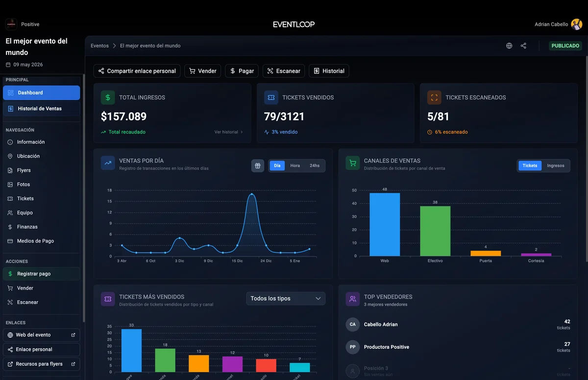Select the gift icon on the Ventas por Día chart
588x380 pixels.
click(257, 166)
